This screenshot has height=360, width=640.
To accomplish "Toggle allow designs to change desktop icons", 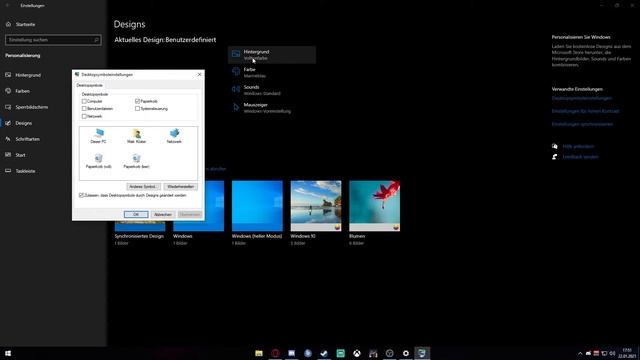I will click(81, 196).
